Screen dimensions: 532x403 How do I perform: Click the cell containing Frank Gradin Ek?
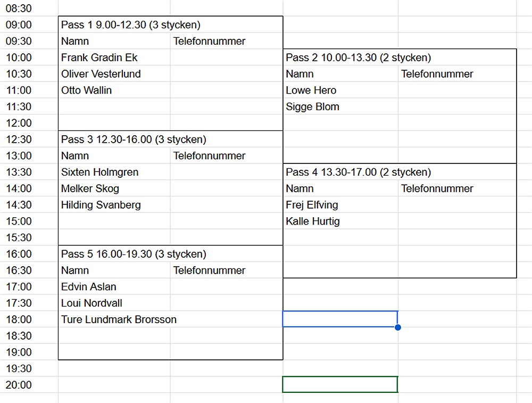(99, 57)
